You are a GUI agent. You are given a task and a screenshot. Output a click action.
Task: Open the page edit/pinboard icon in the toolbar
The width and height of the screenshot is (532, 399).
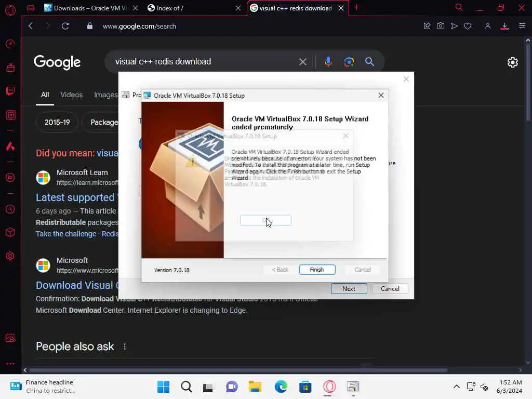pos(427,26)
